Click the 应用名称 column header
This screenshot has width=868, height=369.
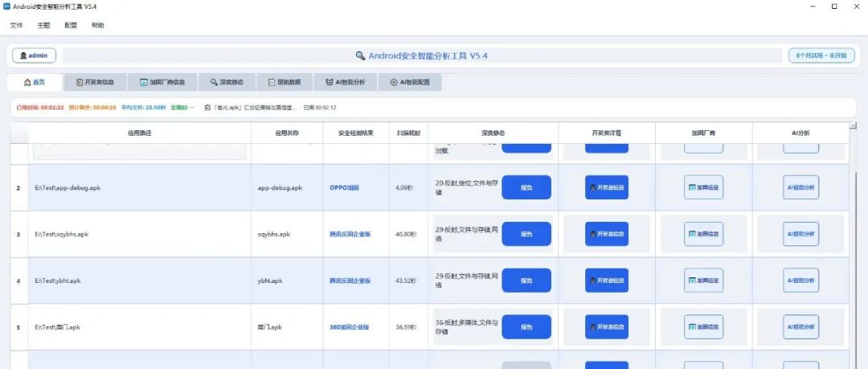[x=287, y=133]
